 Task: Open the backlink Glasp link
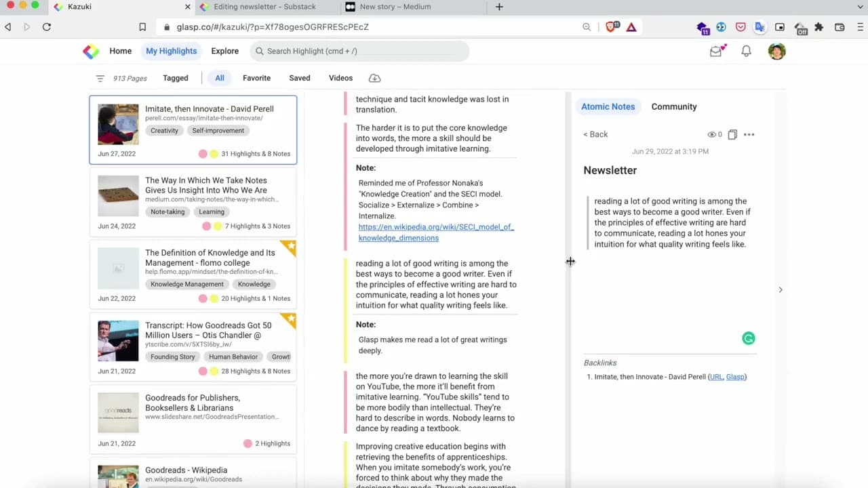(x=735, y=377)
